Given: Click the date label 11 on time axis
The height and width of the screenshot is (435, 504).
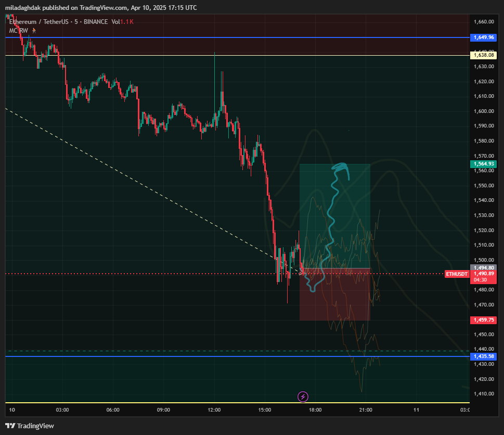Looking at the screenshot, I should point(416,410).
